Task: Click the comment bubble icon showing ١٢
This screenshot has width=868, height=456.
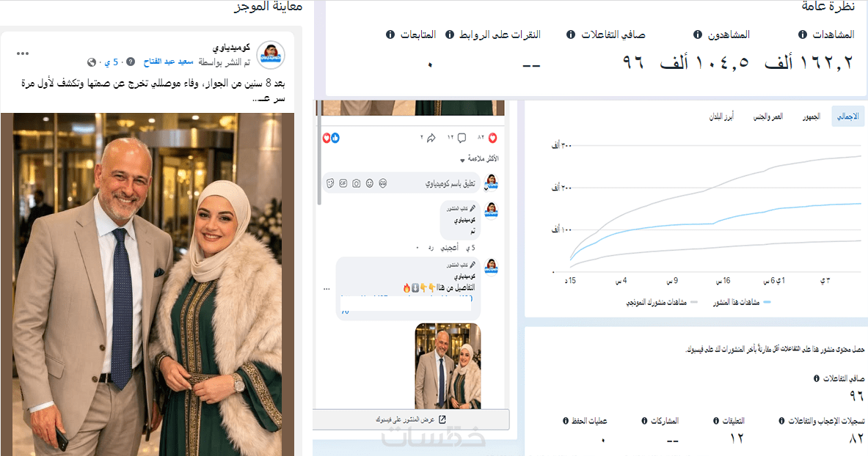Action: point(462,138)
